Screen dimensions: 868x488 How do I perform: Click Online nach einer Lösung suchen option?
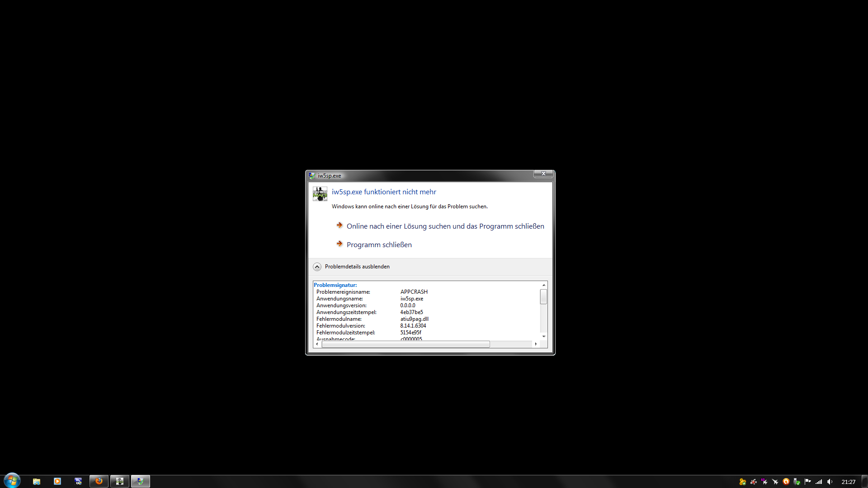click(x=445, y=226)
